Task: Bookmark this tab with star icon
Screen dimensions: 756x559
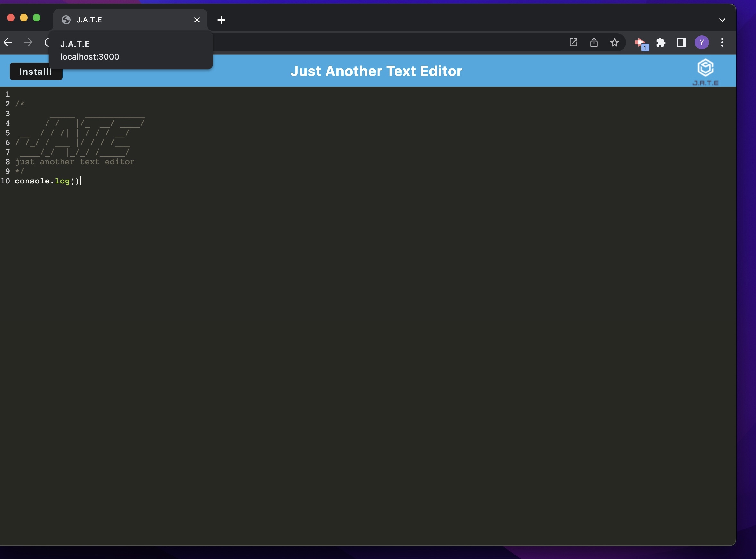Action: pos(615,42)
